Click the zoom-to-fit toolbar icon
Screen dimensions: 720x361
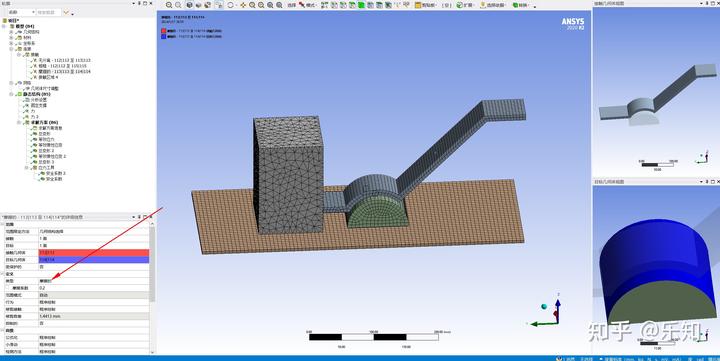[270, 5]
